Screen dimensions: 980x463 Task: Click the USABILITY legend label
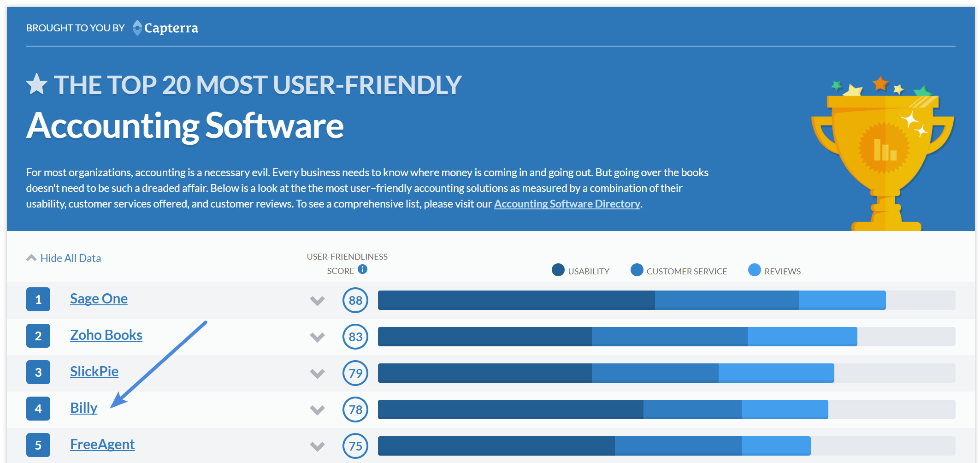point(589,272)
